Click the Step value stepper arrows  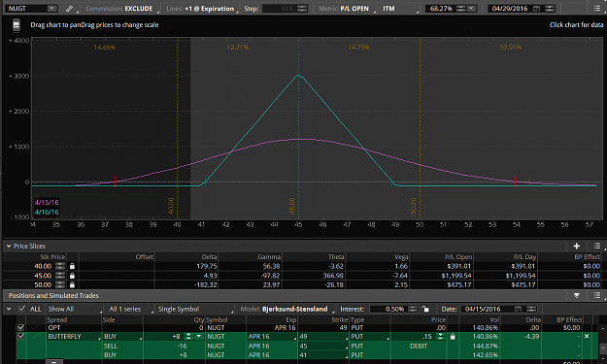(x=302, y=9)
